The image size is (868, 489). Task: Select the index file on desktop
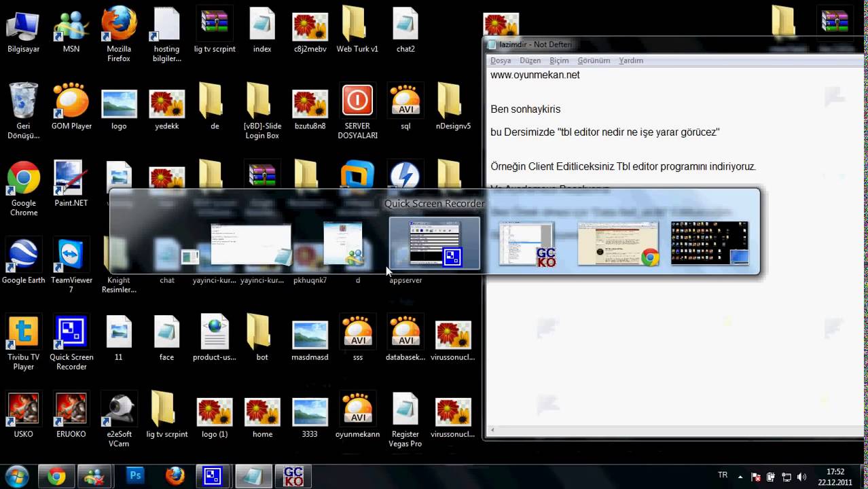[262, 31]
